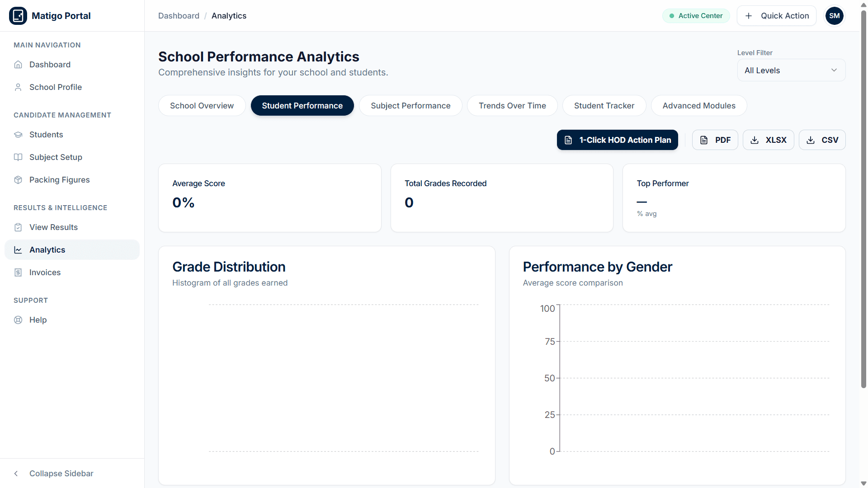This screenshot has width=868, height=488.
Task: Open the SM user avatar menu
Action: [x=835, y=16]
